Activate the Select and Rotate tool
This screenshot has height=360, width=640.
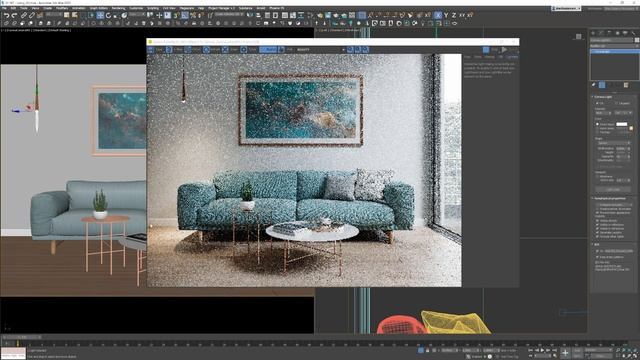(108, 15)
